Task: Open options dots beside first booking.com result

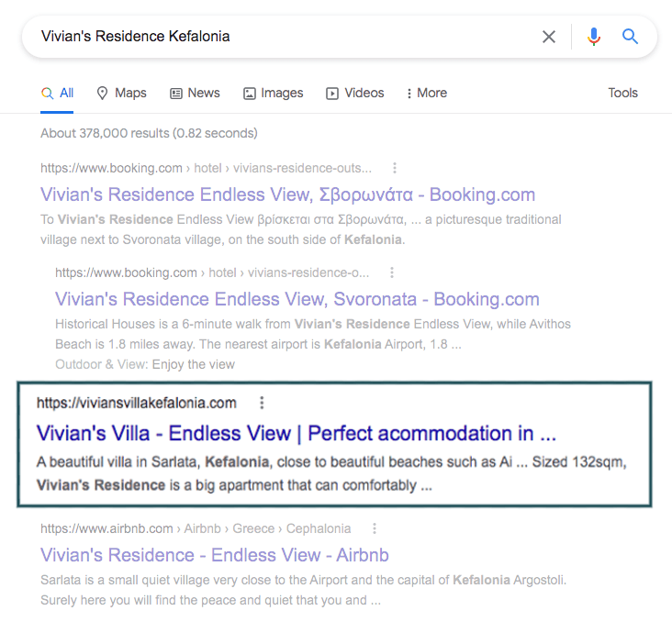Action: 395,168
